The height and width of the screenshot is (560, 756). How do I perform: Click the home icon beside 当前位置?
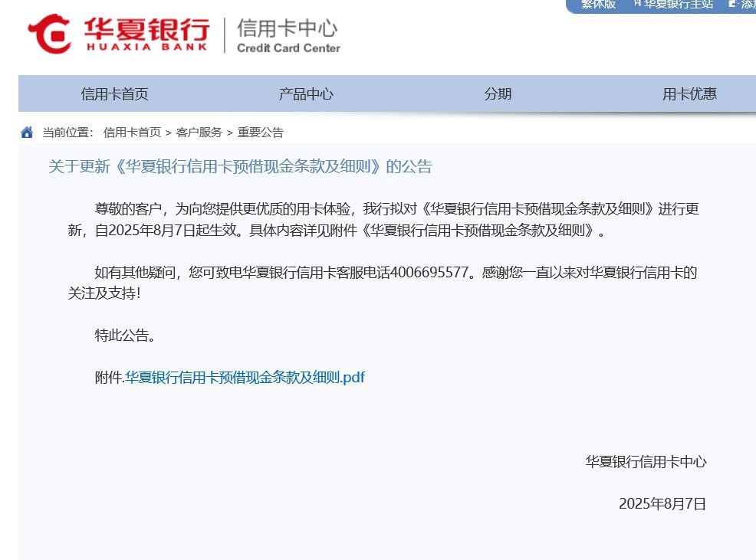(x=27, y=132)
